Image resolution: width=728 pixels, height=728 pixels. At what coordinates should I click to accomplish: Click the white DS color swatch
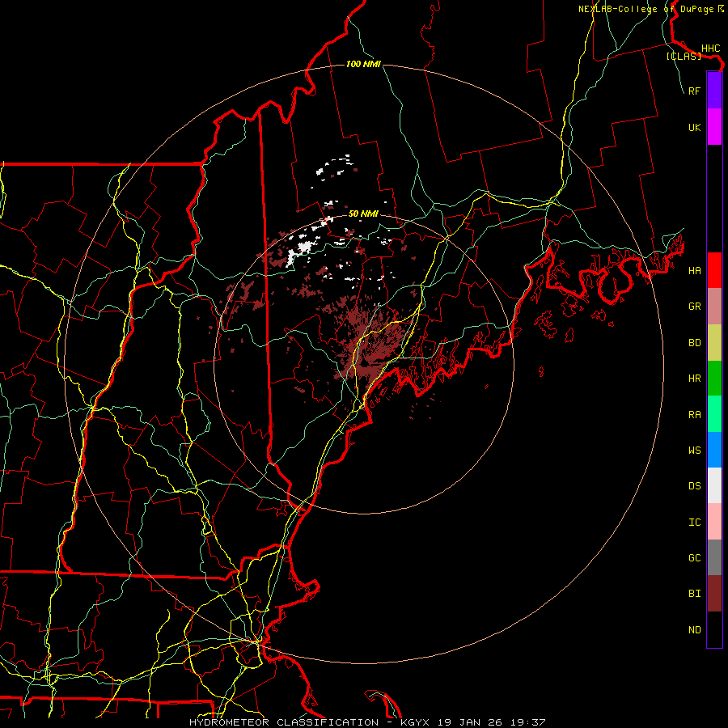714,485
